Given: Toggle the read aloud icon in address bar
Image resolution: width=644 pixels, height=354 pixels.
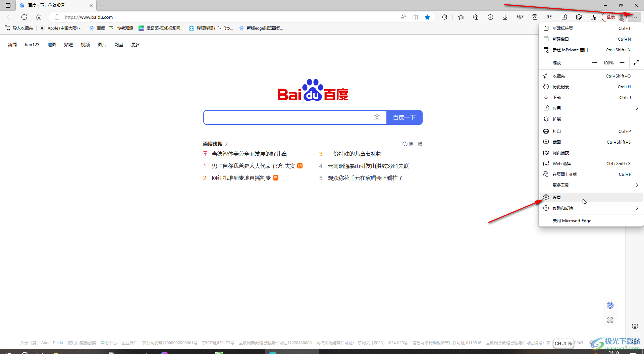Looking at the screenshot, I should (403, 17).
